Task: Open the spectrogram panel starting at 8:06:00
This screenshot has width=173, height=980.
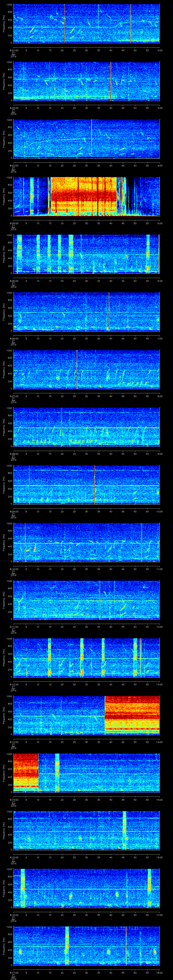Action: pyautogui.click(x=86, y=312)
